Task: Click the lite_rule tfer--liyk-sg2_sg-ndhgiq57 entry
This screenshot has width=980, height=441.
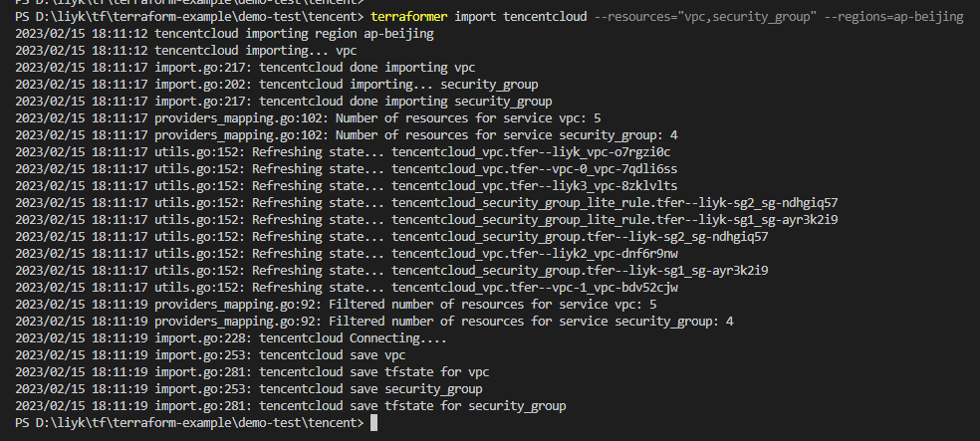Action: coord(614,202)
